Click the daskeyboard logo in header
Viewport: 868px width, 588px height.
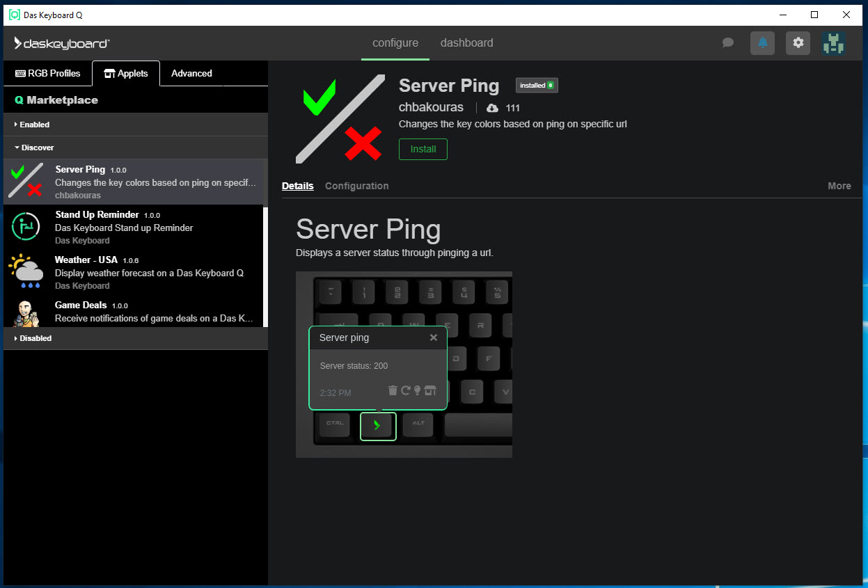pos(62,43)
